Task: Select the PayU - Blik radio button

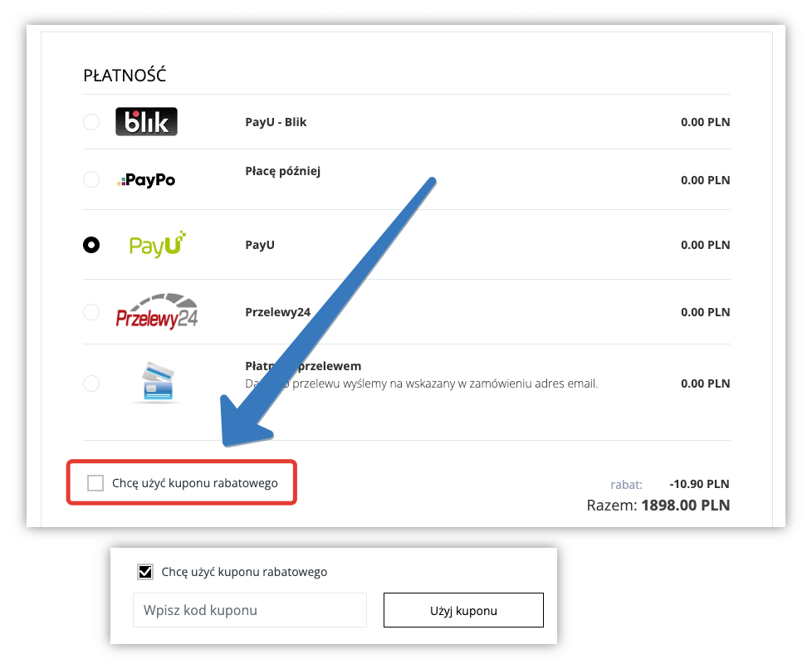Action: pyautogui.click(x=91, y=122)
